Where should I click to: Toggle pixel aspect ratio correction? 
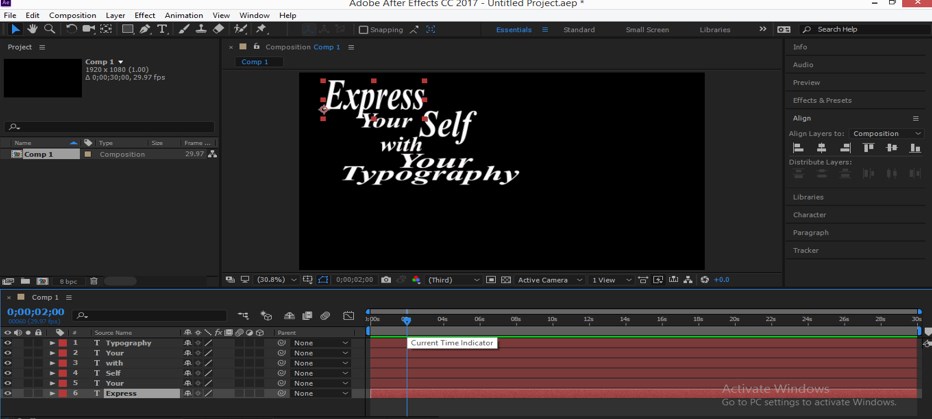click(643, 280)
